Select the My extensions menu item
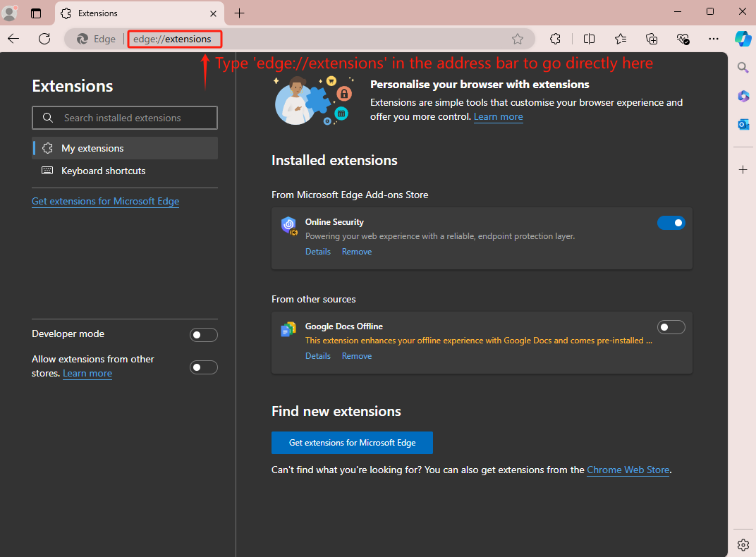756x557 pixels. click(92, 148)
